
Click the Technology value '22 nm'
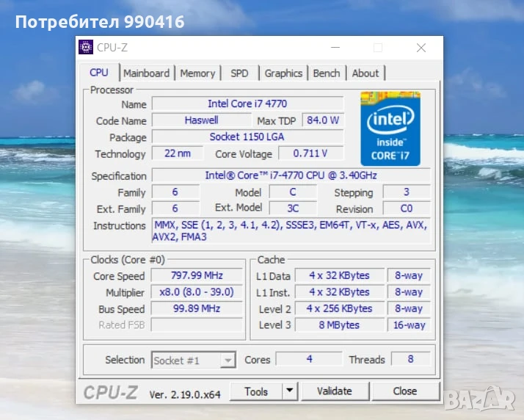point(178,153)
